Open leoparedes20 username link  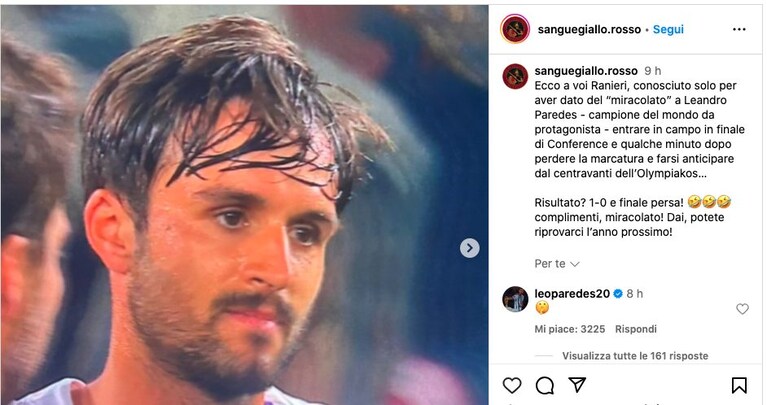[x=572, y=293]
